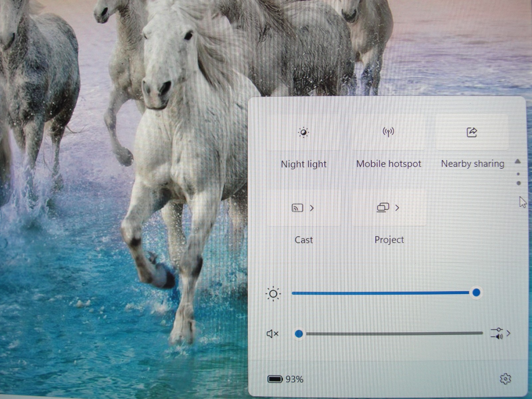Enable the Nearby sharing tile
The width and height of the screenshot is (532, 399).
click(472, 132)
